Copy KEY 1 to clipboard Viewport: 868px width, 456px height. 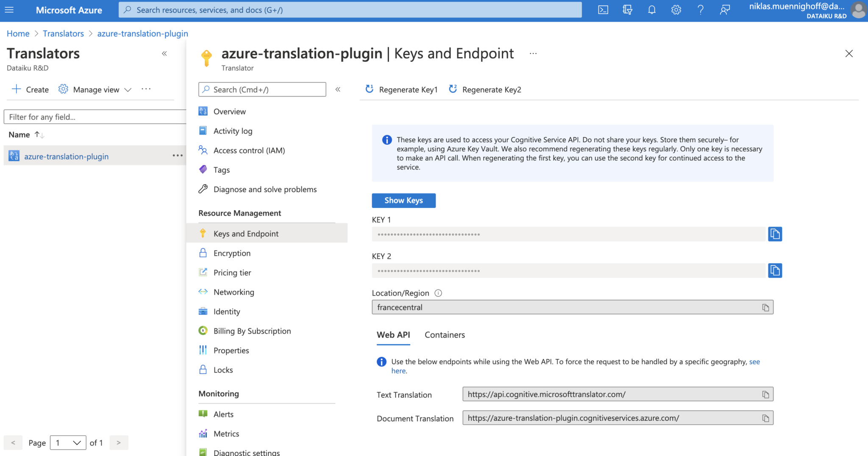(775, 234)
